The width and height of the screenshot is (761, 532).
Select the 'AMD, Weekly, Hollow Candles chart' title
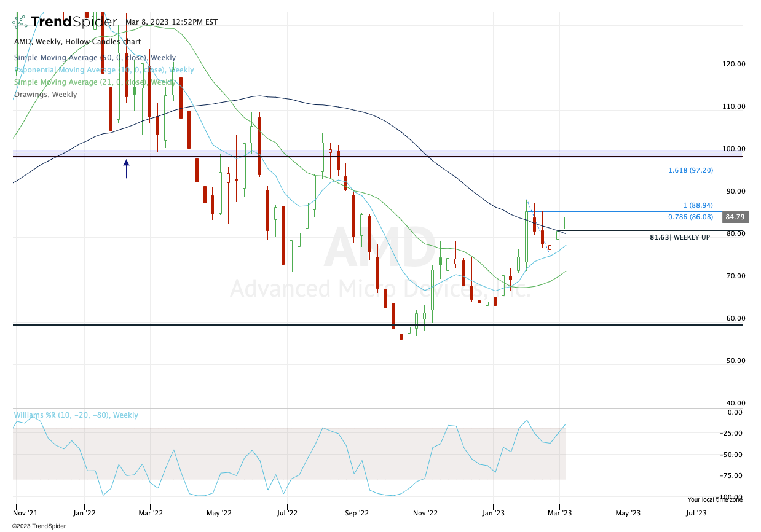77,42
